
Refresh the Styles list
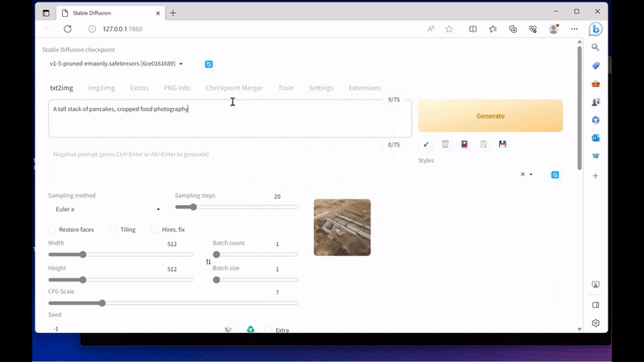[555, 175]
